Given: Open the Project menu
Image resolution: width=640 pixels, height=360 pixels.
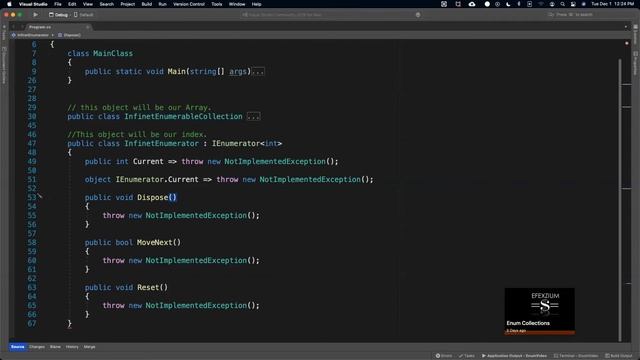Looking at the screenshot, I should pyautogui.click(x=128, y=4).
